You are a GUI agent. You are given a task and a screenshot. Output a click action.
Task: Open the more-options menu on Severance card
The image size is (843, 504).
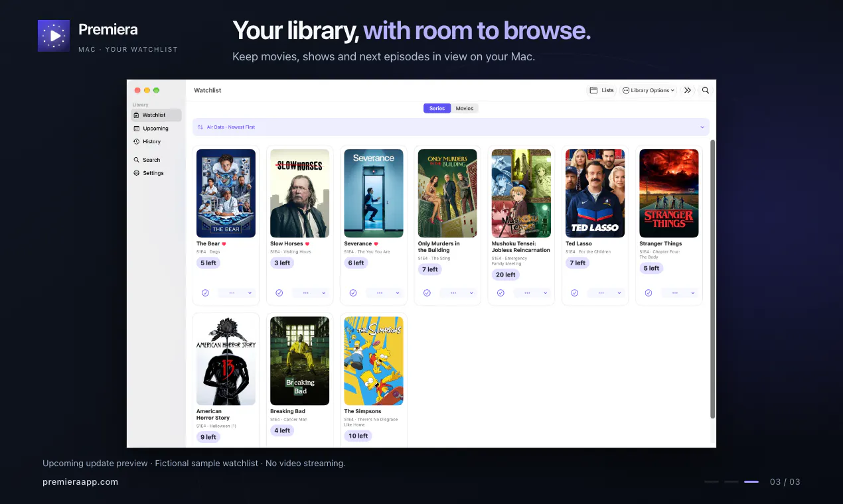(384, 292)
